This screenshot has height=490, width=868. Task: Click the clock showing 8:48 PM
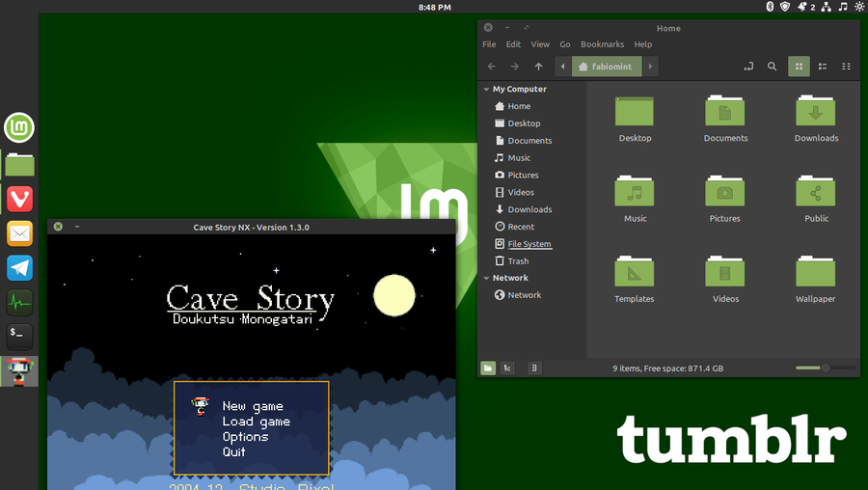435,7
